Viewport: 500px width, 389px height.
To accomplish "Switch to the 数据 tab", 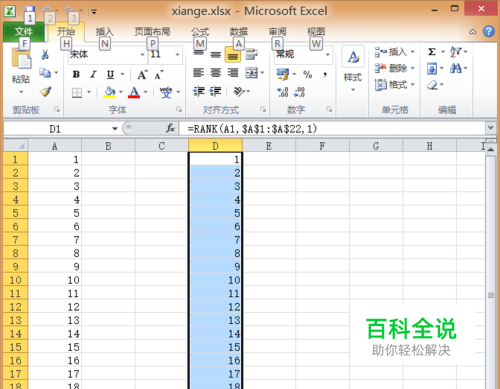I will [x=239, y=32].
